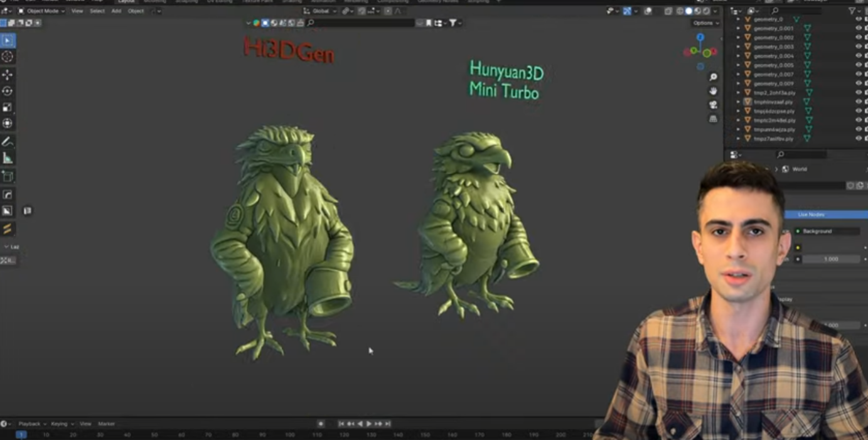Activate the 3D Cursor tool

pos(8,57)
